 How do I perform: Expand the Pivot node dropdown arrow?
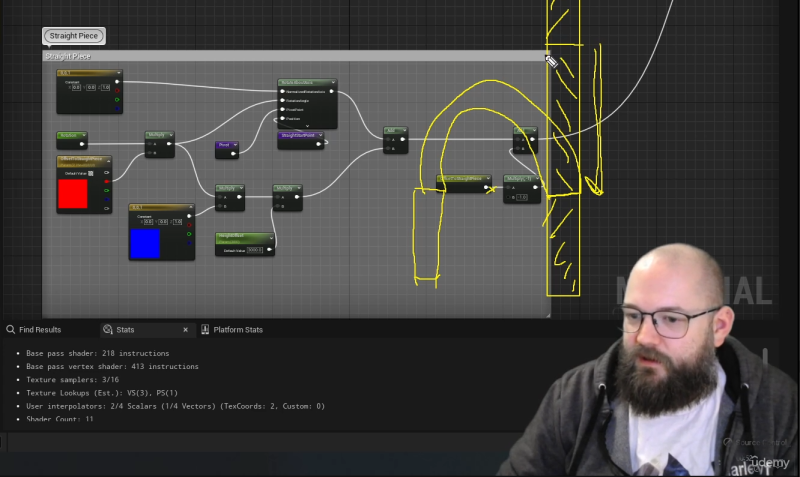pyautogui.click(x=235, y=145)
